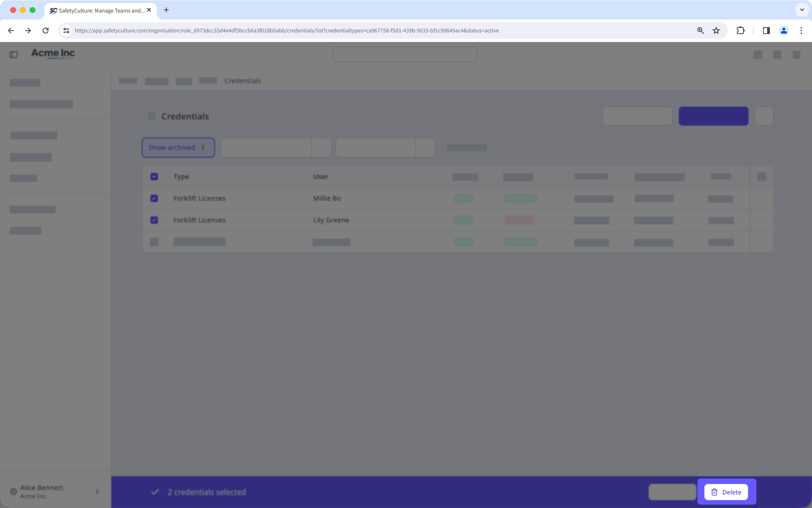Click the search field in the top bar
Viewport: 812px width, 508px height.
405,55
